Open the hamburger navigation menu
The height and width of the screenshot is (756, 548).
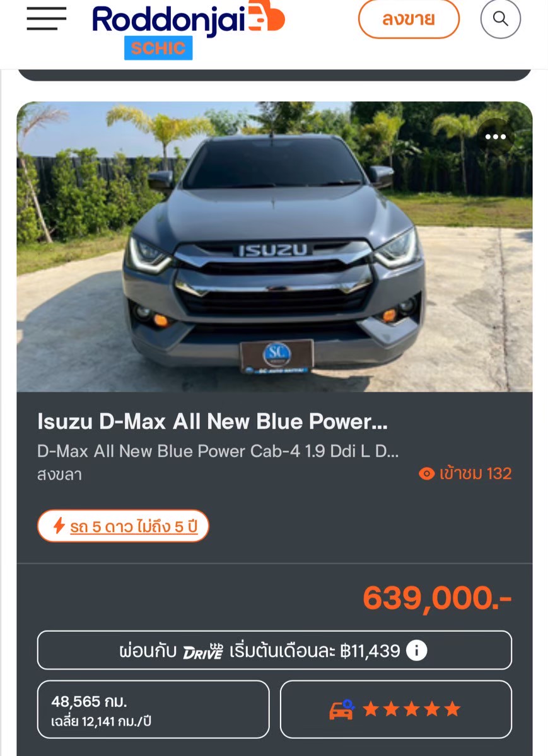[46, 19]
